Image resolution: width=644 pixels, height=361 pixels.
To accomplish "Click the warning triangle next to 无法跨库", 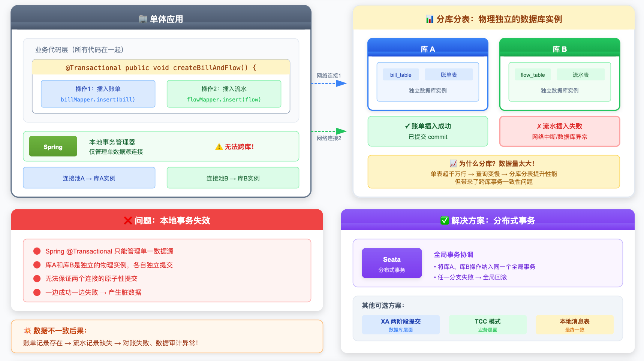I will [x=219, y=147].
